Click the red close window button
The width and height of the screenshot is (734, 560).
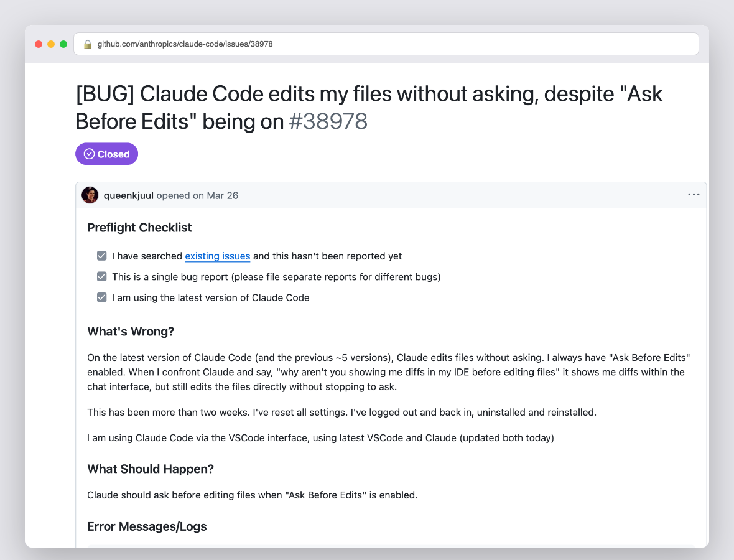point(39,44)
